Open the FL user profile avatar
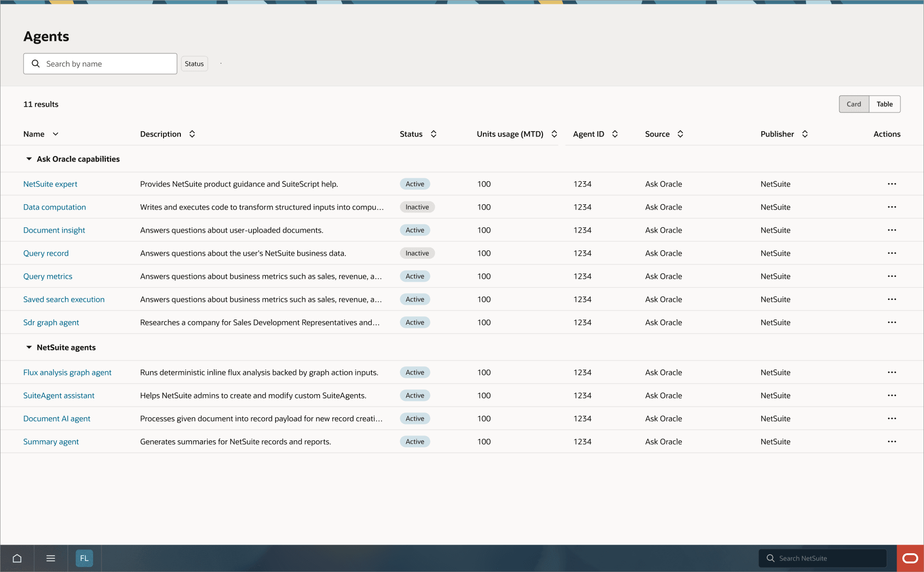924x572 pixels. 84,558
